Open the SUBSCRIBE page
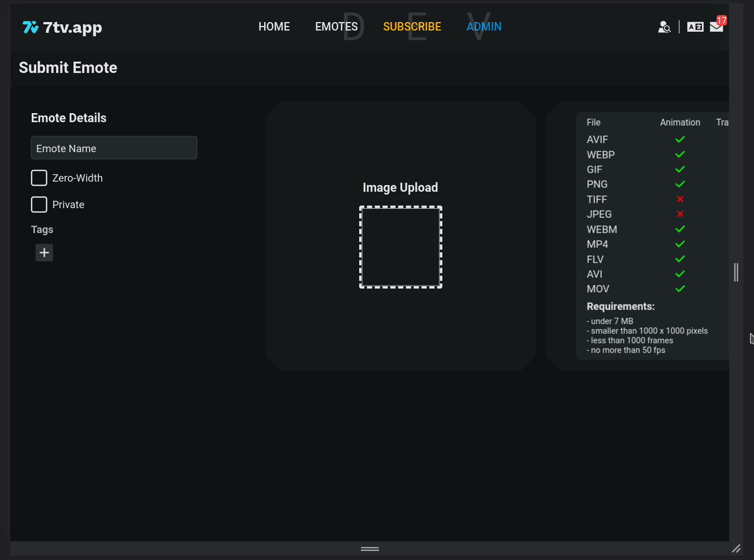Screen dimensions: 754x560 click(412, 27)
